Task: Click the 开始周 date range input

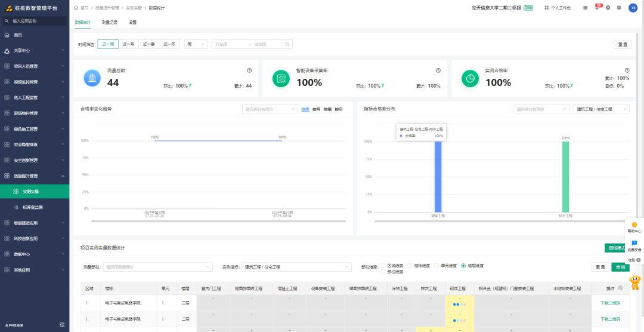Action: 228,44
